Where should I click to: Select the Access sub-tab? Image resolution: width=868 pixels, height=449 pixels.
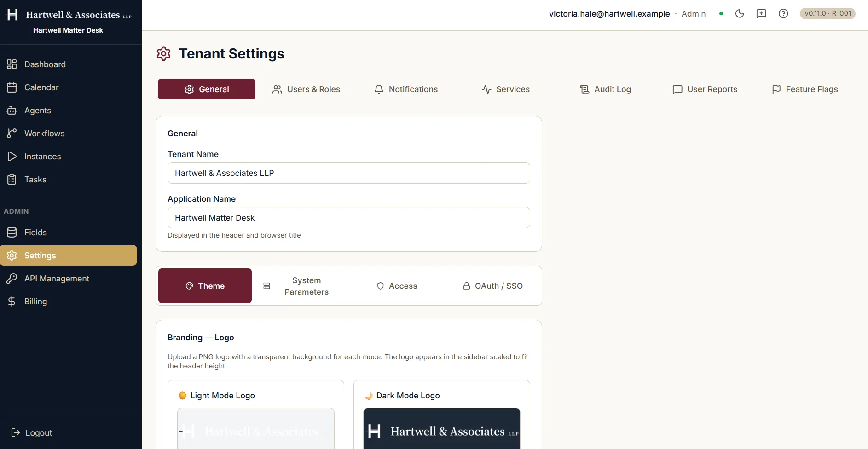[397, 286]
